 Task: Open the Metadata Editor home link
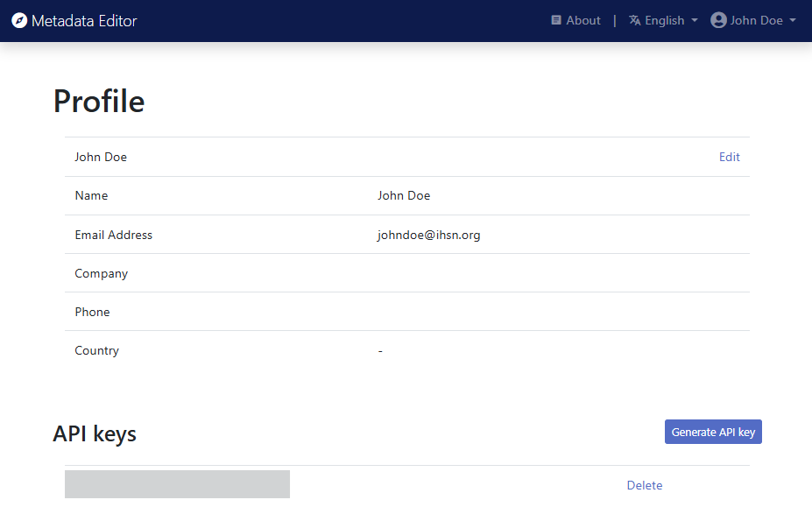click(84, 20)
